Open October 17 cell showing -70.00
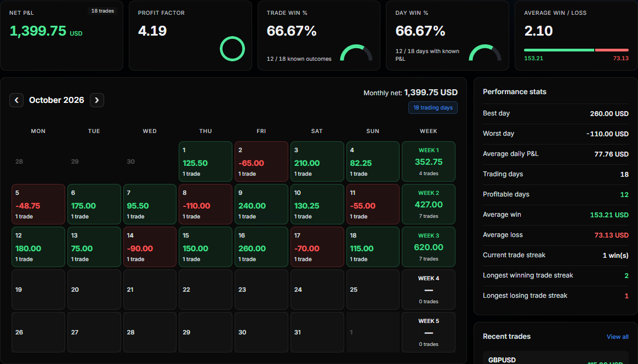The height and width of the screenshot is (364, 638). (x=317, y=247)
